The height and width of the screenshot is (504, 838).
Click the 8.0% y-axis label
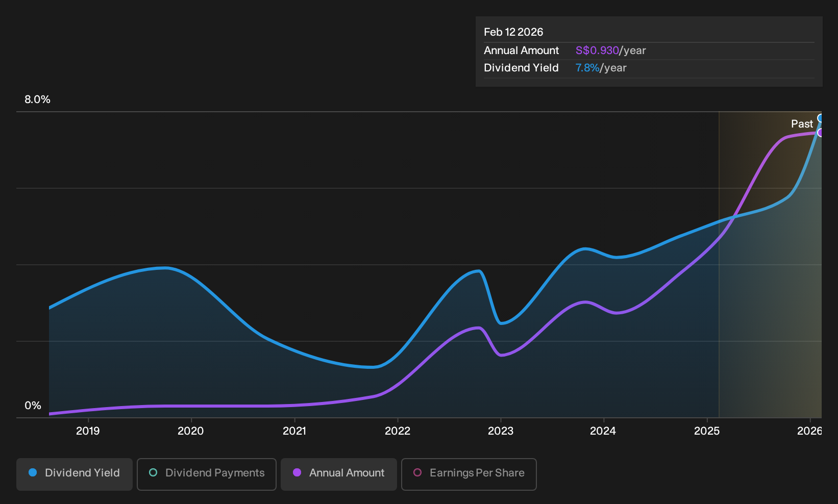pos(37,99)
